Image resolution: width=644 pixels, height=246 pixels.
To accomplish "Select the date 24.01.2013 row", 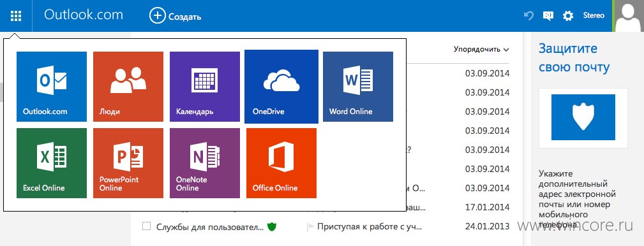I will (487, 226).
